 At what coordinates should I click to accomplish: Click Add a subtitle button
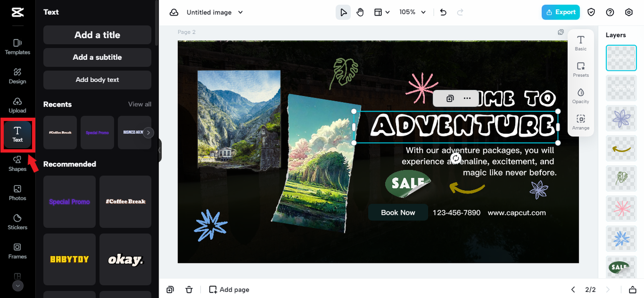[x=97, y=57]
